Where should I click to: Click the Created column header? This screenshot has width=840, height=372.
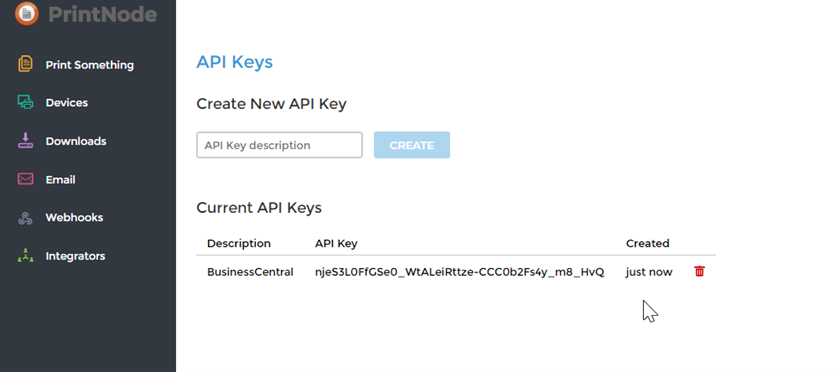(x=648, y=243)
